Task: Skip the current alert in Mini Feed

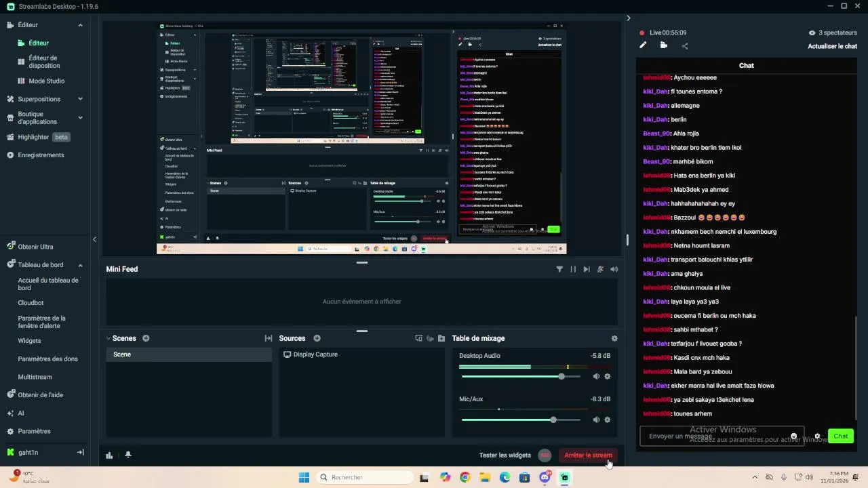Action: click(x=587, y=269)
